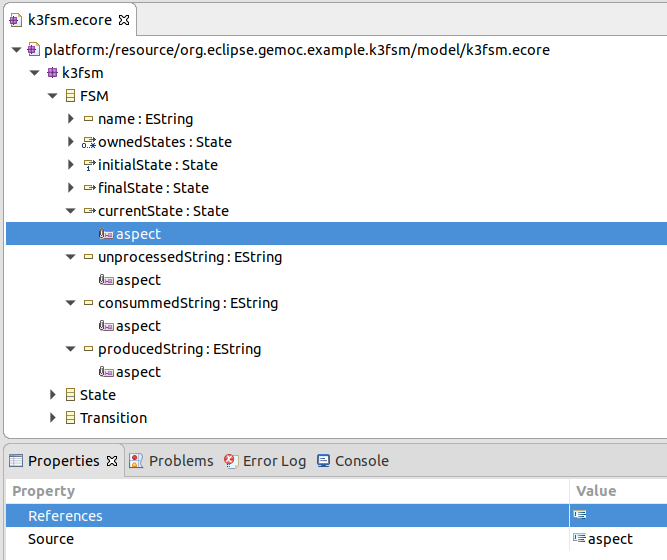This screenshot has width=667, height=560.
Task: Select the producedString : EString attribute
Action: [x=179, y=349]
